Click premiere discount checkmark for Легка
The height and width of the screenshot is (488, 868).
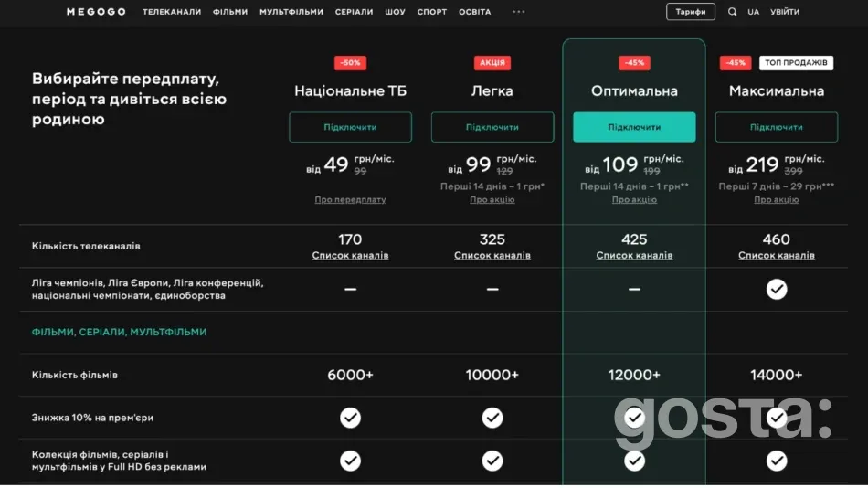tap(492, 418)
